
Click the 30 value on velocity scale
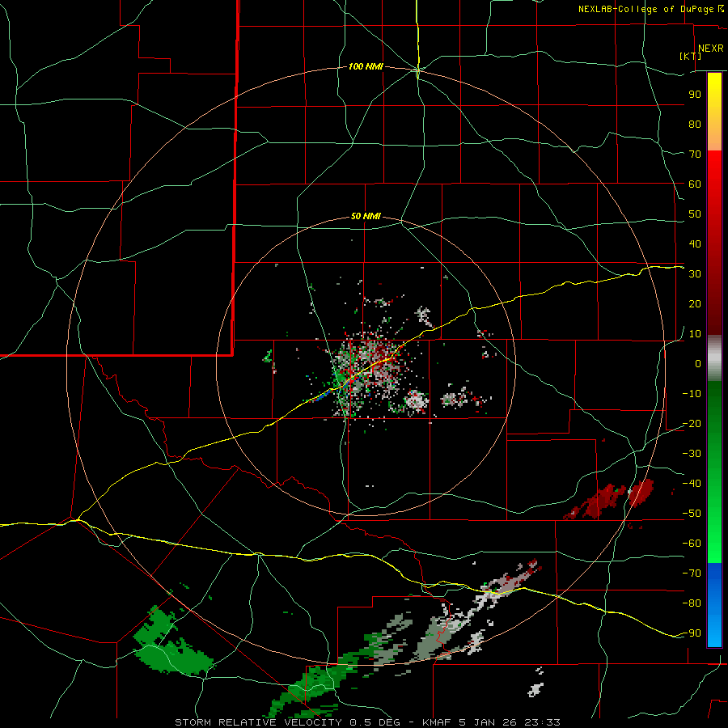tap(695, 274)
